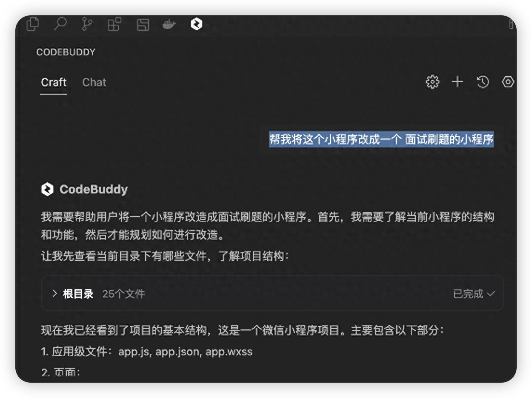The width and height of the screenshot is (532, 398).
Task: Open the Source Control view
Action: (x=87, y=25)
